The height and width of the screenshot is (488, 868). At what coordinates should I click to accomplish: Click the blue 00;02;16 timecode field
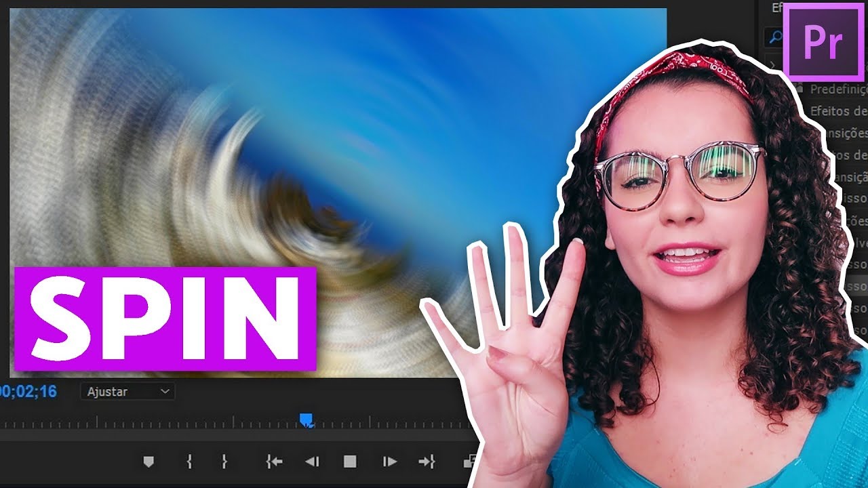coord(28,391)
